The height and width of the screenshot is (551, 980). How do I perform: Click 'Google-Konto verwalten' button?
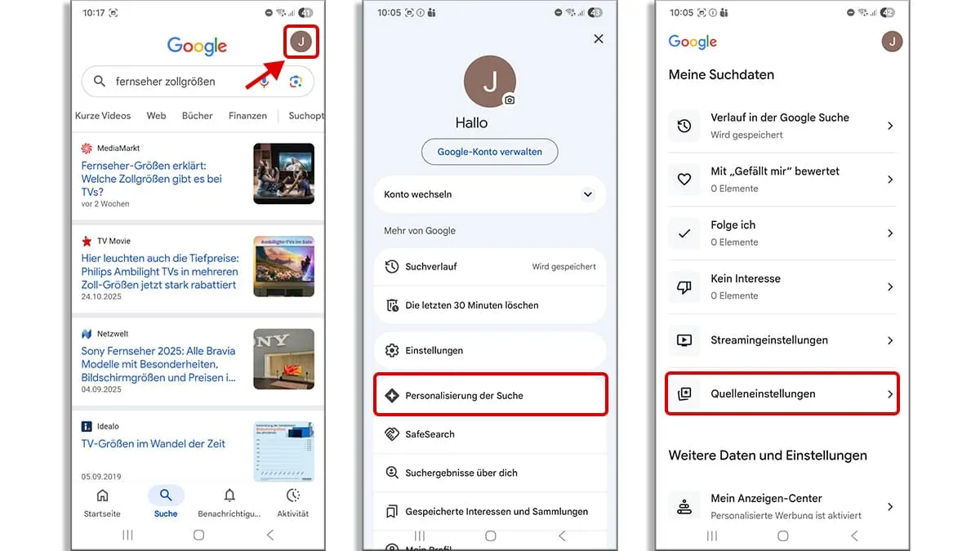(x=490, y=152)
